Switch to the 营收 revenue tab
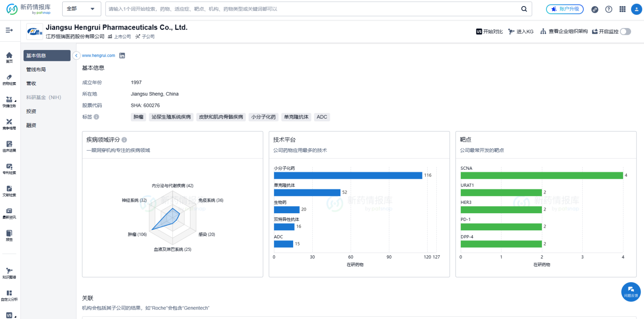Viewport: 644px width, 319px height. tap(31, 83)
